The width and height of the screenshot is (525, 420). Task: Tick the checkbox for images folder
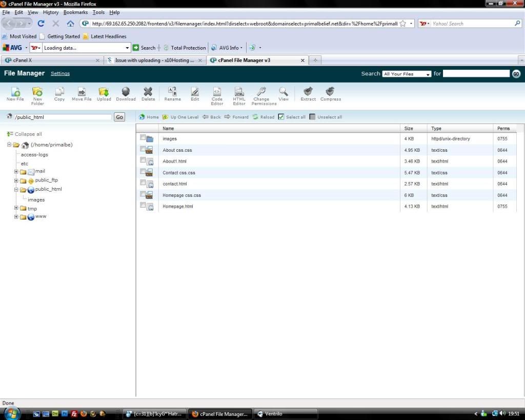click(x=143, y=137)
